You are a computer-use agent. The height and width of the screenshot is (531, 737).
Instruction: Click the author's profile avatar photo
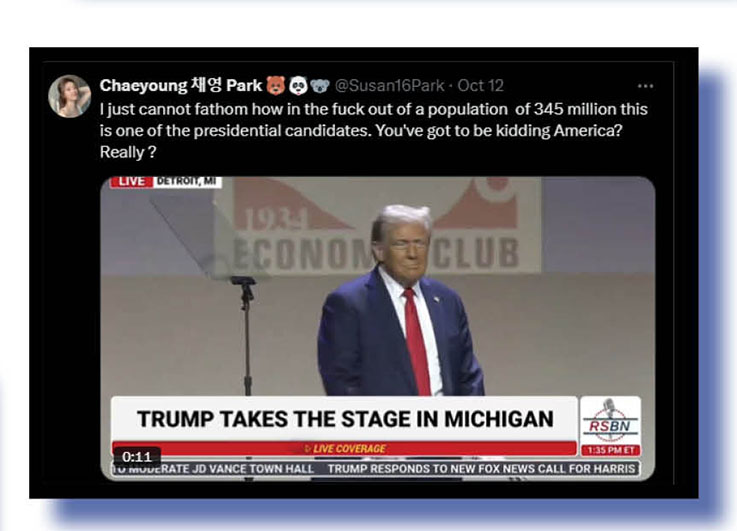pyautogui.click(x=70, y=96)
